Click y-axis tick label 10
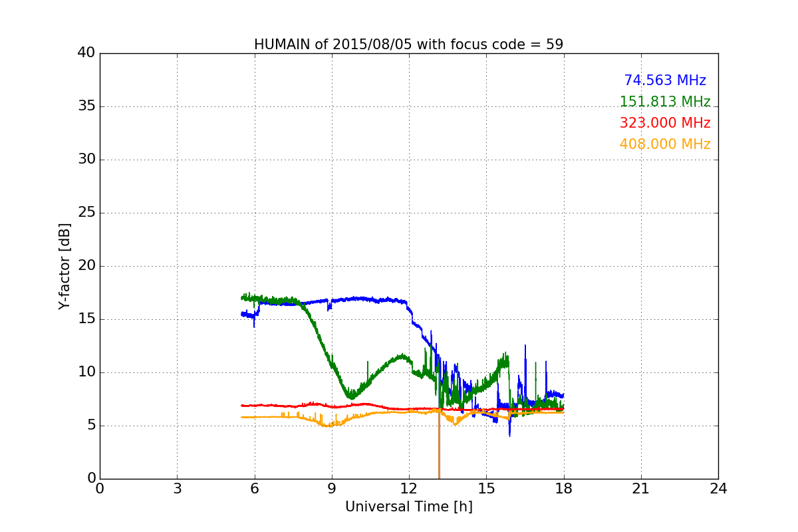Screen dimensions: 798x532 pos(86,372)
